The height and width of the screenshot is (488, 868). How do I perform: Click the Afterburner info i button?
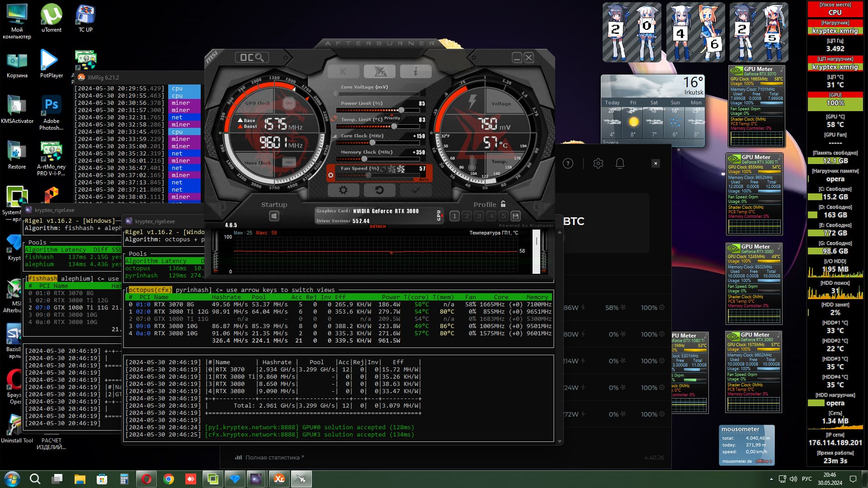pos(415,71)
